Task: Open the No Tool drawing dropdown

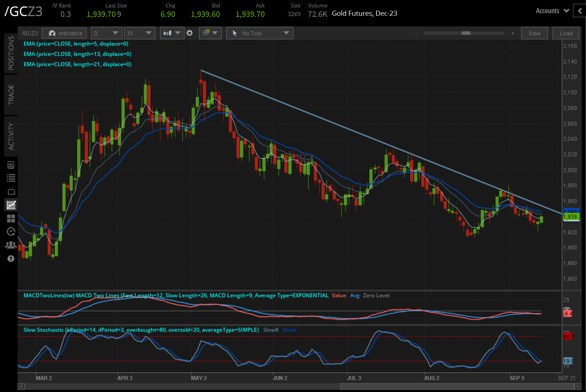Action: pyautogui.click(x=260, y=33)
